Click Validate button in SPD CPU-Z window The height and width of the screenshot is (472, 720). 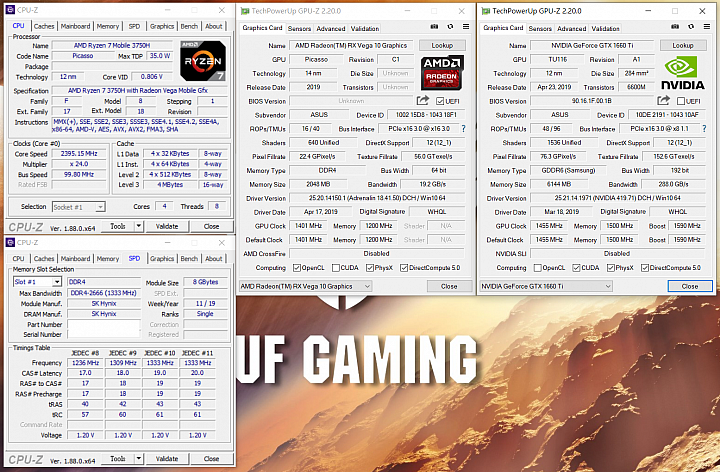pyautogui.click(x=167, y=458)
